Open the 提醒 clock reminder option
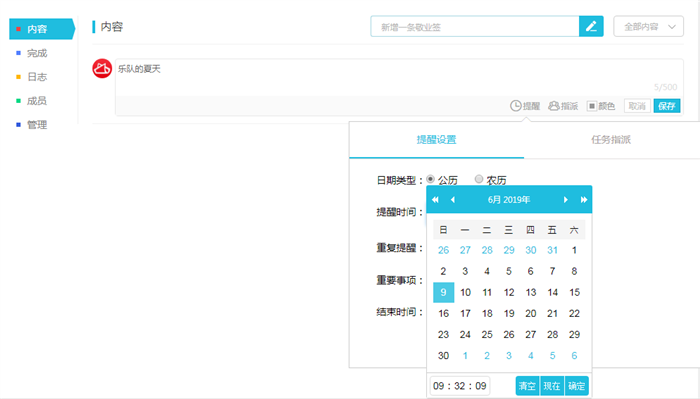The height and width of the screenshot is (399, 700). pyautogui.click(x=525, y=106)
